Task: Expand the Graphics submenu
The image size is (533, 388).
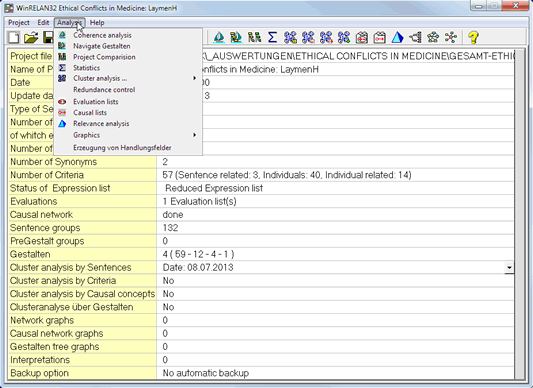Action: pyautogui.click(x=128, y=135)
